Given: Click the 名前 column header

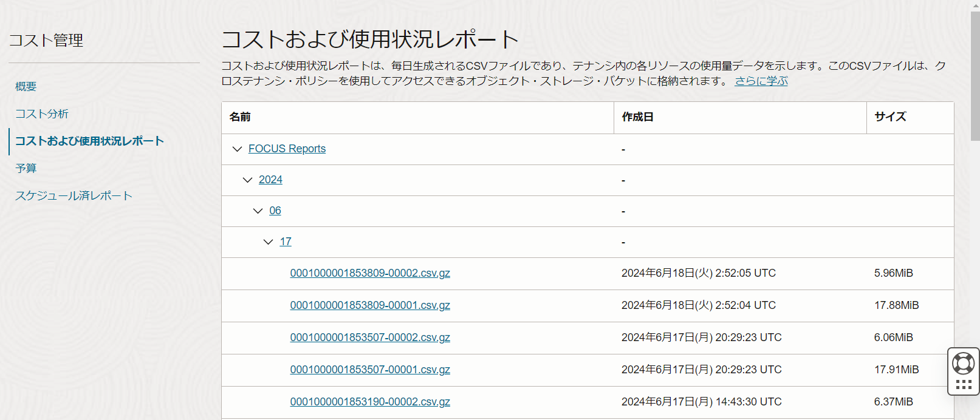Looking at the screenshot, I should [417, 117].
